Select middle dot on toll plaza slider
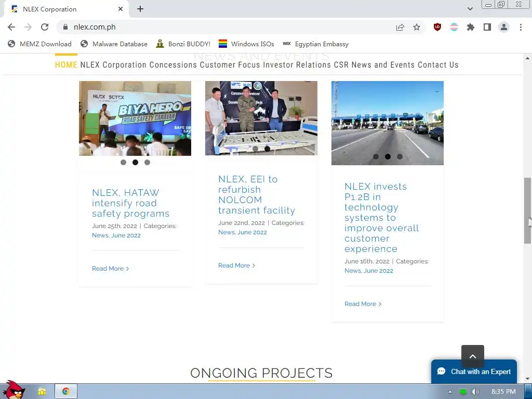The width and height of the screenshot is (532, 399). click(388, 157)
